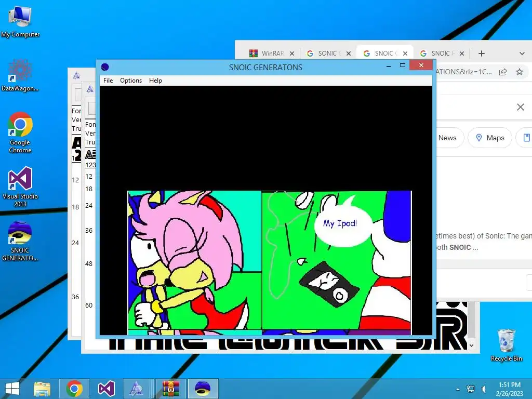Clear the Google search box with X

(521, 107)
